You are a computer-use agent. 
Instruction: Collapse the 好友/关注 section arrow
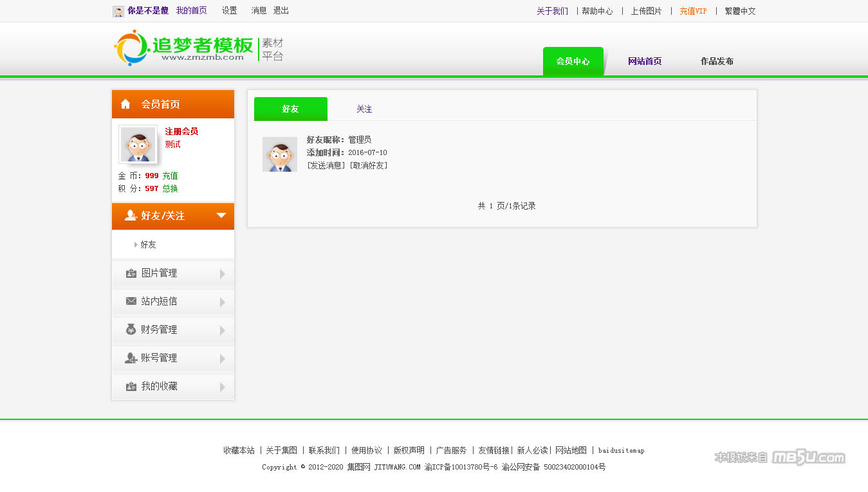pos(221,215)
